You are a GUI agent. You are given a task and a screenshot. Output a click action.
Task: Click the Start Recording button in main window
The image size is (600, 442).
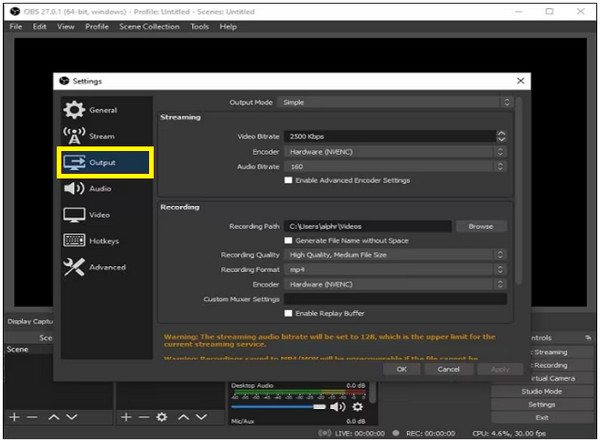tap(561, 365)
